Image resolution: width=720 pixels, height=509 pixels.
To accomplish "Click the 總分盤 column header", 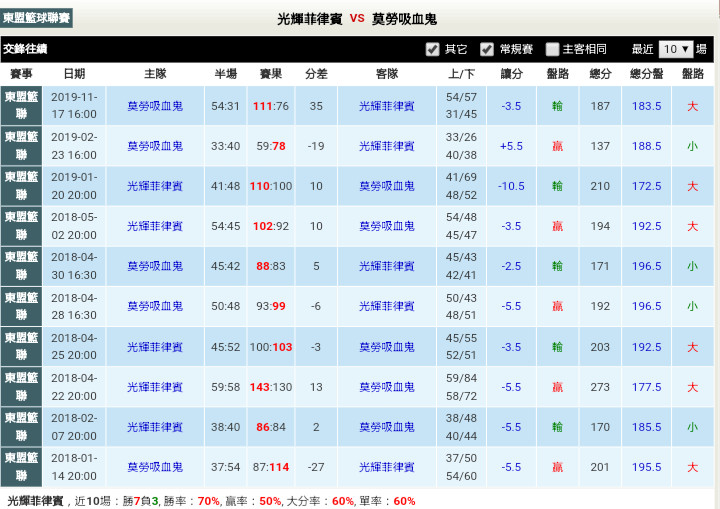I will click(x=646, y=74).
